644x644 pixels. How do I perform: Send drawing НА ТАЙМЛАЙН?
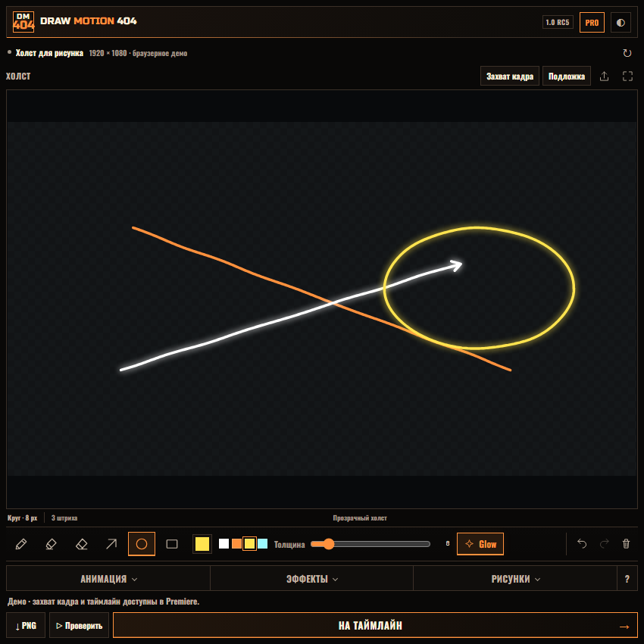click(375, 626)
